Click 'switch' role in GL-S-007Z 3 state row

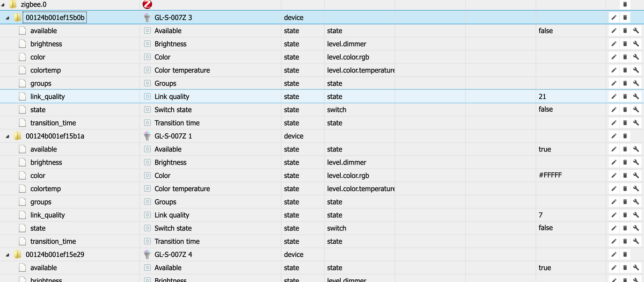[x=336, y=110]
